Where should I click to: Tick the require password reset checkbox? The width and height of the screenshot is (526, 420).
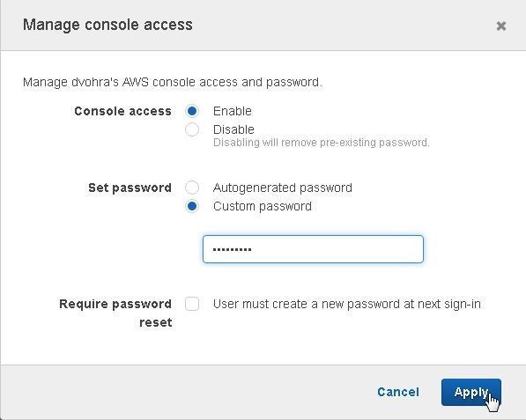(192, 304)
